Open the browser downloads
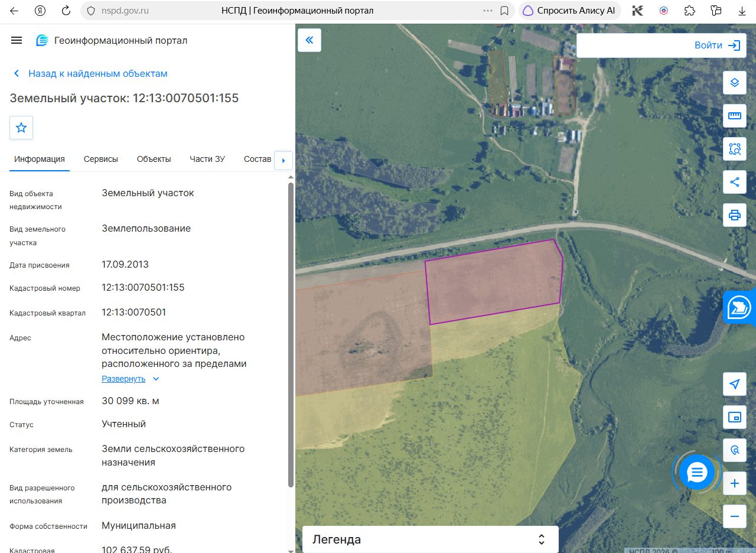This screenshot has width=756, height=553. point(742,11)
